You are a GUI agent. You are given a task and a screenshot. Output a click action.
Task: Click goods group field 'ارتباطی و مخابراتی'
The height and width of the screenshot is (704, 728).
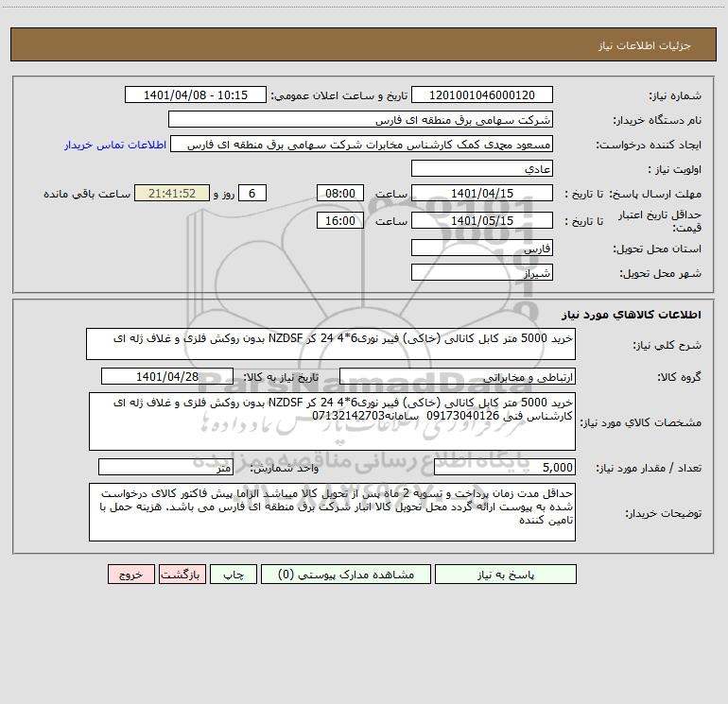(x=458, y=376)
